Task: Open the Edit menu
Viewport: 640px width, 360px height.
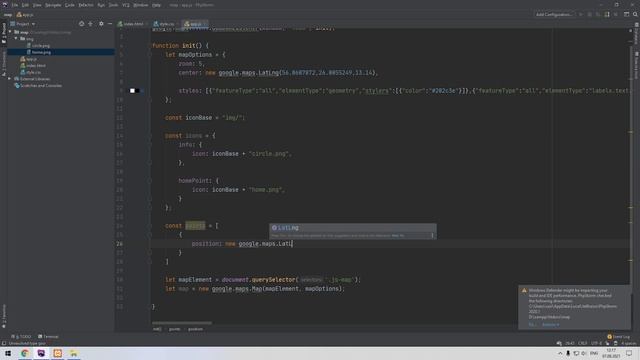Action: [x=25, y=5]
